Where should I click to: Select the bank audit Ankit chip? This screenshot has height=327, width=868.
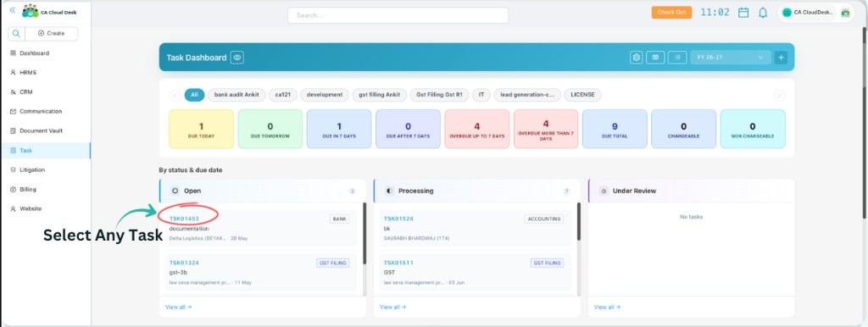point(237,95)
